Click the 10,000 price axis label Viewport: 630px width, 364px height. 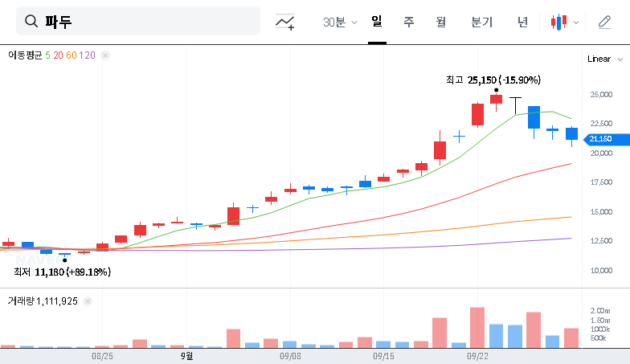[x=601, y=270]
